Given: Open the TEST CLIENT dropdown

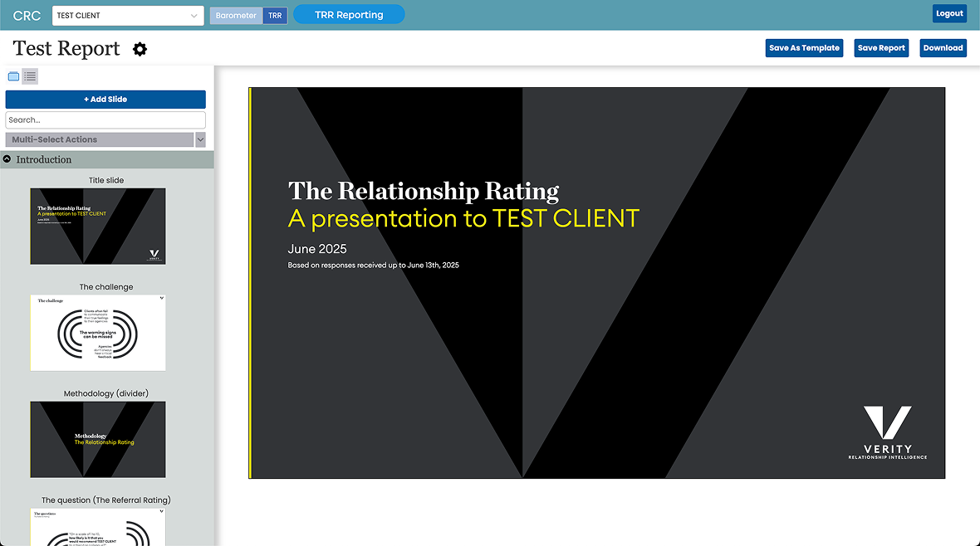Looking at the screenshot, I should [128, 16].
